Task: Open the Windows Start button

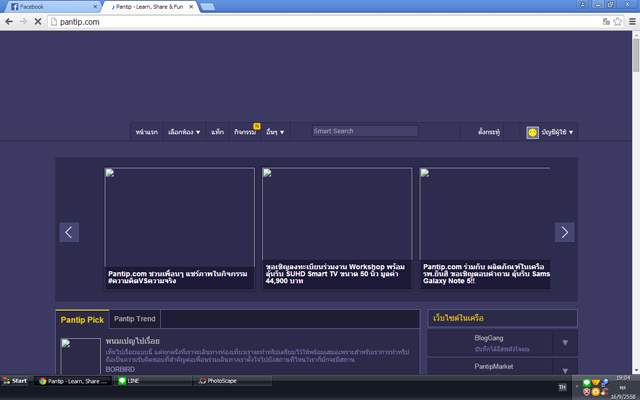Action: point(15,381)
